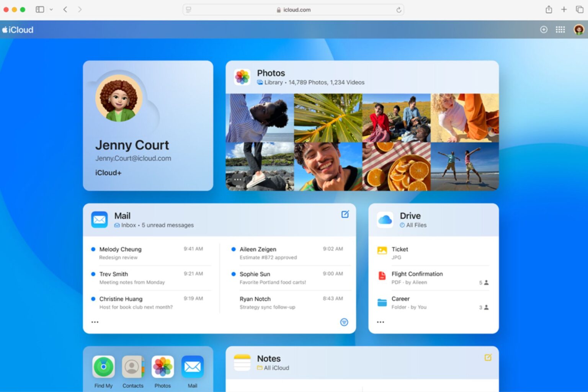Open Drive tile more options ellipsis
The image size is (588, 392).
[380, 322]
